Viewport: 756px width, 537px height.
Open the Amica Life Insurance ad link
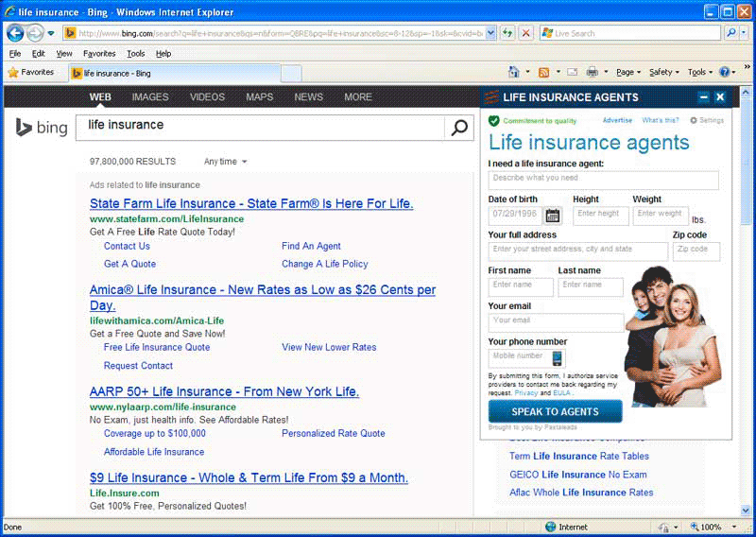(x=263, y=297)
